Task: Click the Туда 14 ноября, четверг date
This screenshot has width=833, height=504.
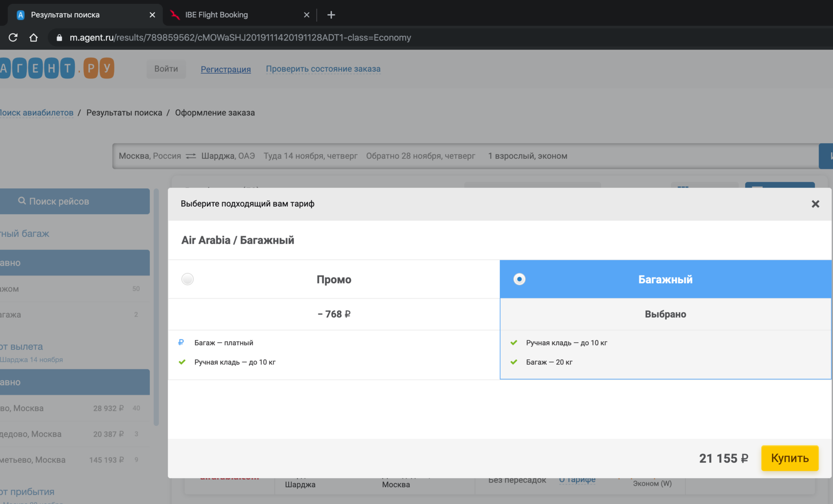Action: [310, 156]
